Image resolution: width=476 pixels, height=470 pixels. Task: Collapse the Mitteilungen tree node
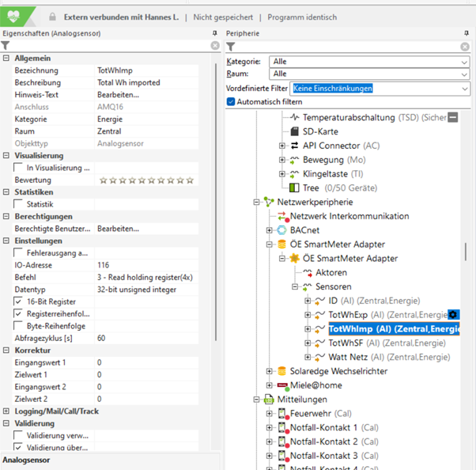256,400
